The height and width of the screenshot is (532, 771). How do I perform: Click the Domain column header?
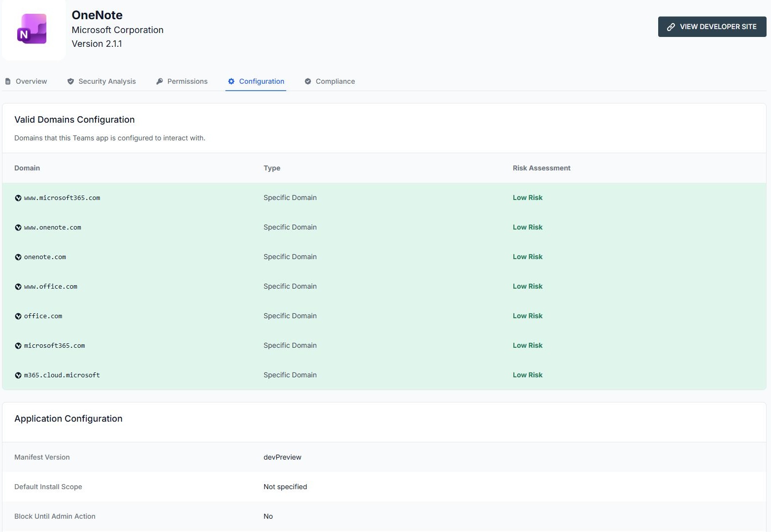[x=27, y=168]
